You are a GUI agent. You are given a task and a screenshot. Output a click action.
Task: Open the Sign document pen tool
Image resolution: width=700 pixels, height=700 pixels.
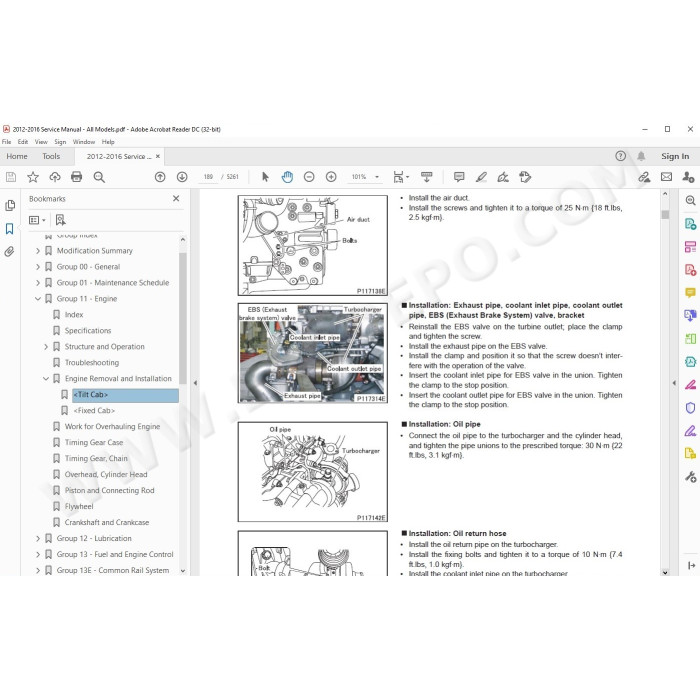503,177
